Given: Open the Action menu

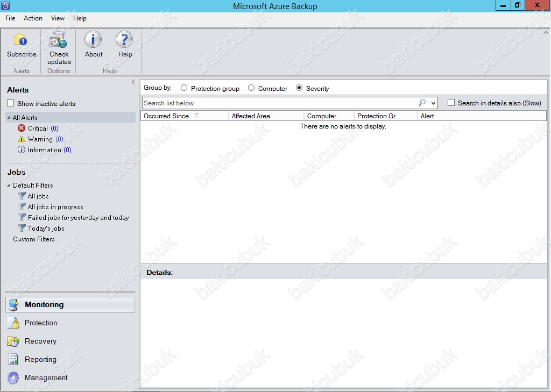Looking at the screenshot, I should 33,18.
